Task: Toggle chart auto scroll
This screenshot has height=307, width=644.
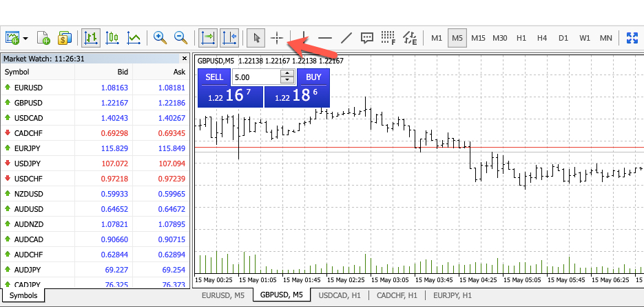Action: coord(208,38)
